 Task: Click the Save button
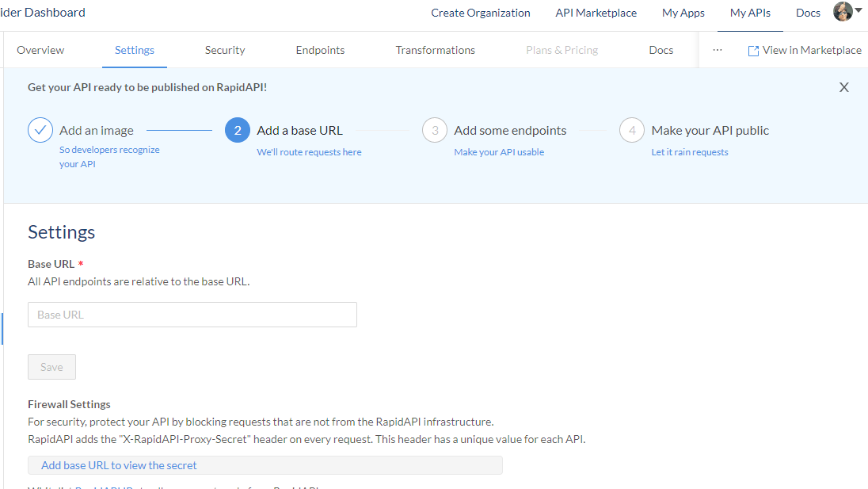[x=51, y=367]
